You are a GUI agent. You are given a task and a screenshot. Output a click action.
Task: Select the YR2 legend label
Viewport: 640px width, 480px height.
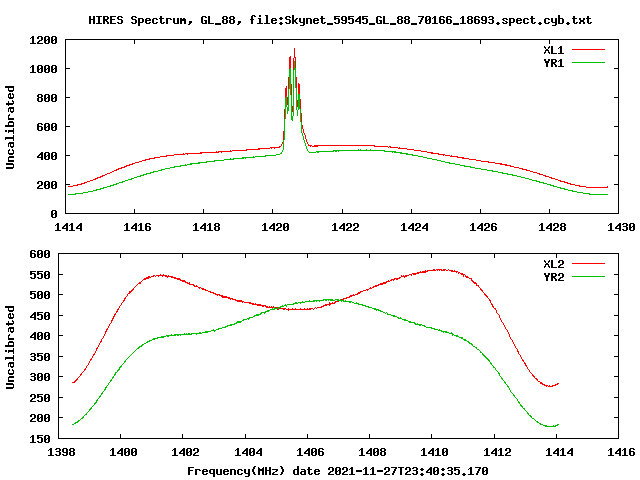[553, 277]
